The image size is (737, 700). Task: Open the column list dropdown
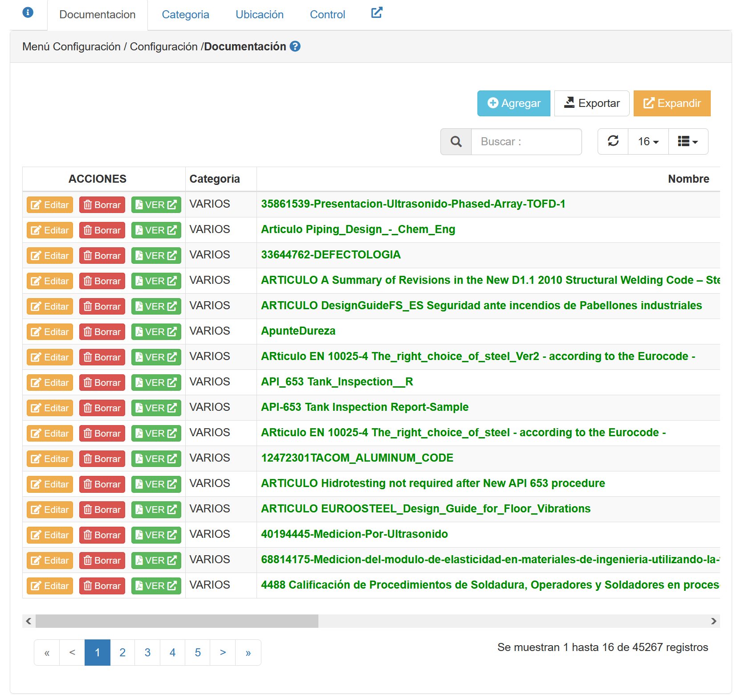688,142
